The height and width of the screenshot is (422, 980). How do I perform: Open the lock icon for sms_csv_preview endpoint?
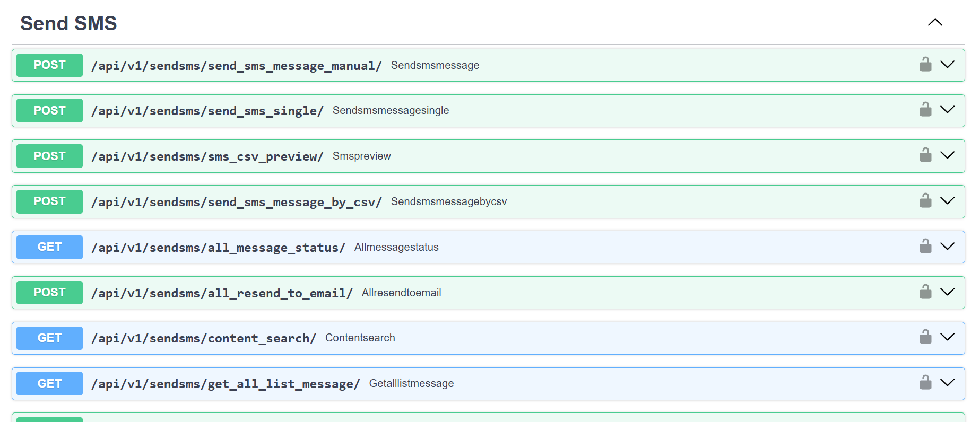click(x=925, y=155)
